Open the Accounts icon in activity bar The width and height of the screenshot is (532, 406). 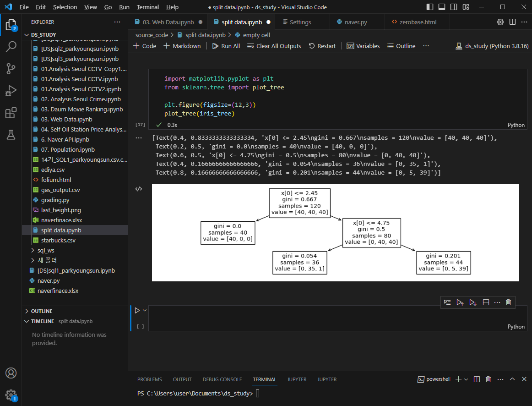coord(11,373)
